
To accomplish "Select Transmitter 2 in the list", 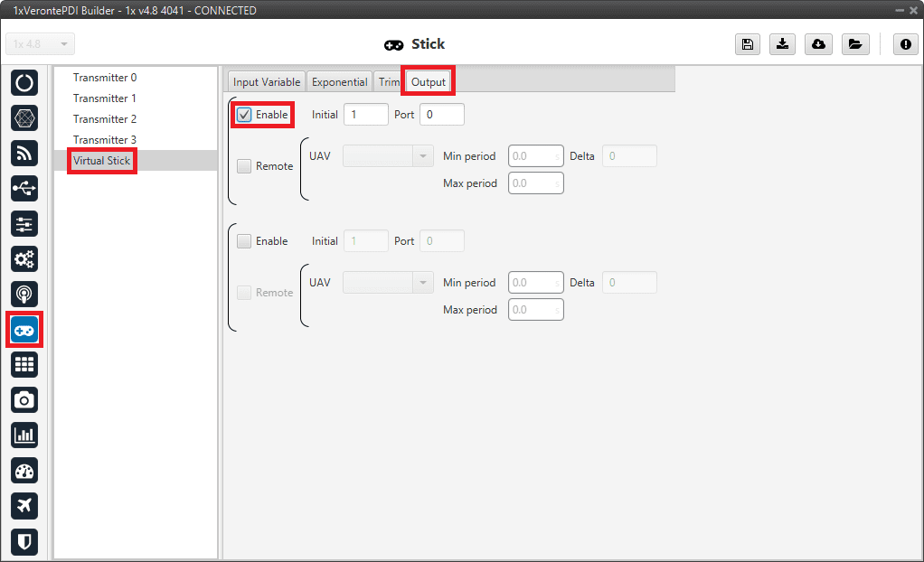I will point(105,119).
